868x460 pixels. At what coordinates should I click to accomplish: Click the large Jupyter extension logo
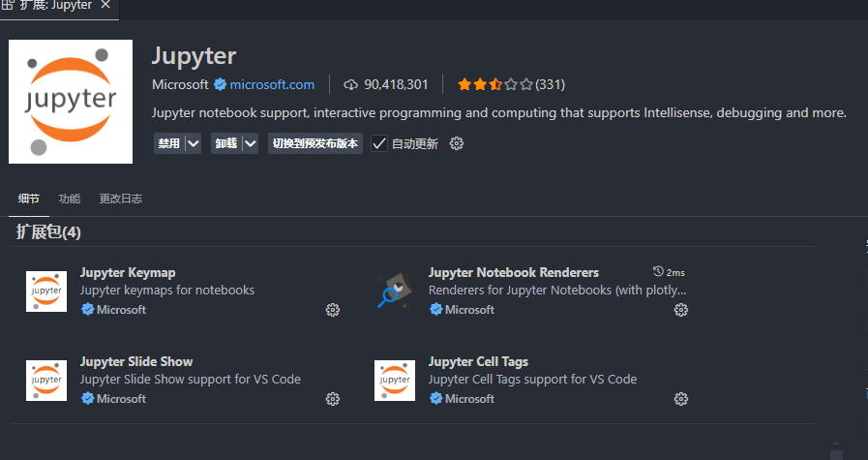(x=71, y=102)
